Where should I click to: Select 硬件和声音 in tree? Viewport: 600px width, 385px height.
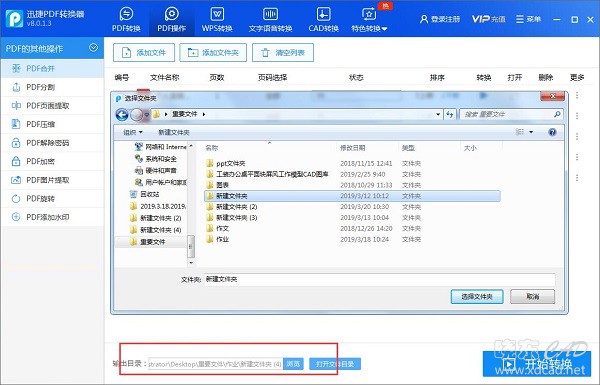[156, 170]
